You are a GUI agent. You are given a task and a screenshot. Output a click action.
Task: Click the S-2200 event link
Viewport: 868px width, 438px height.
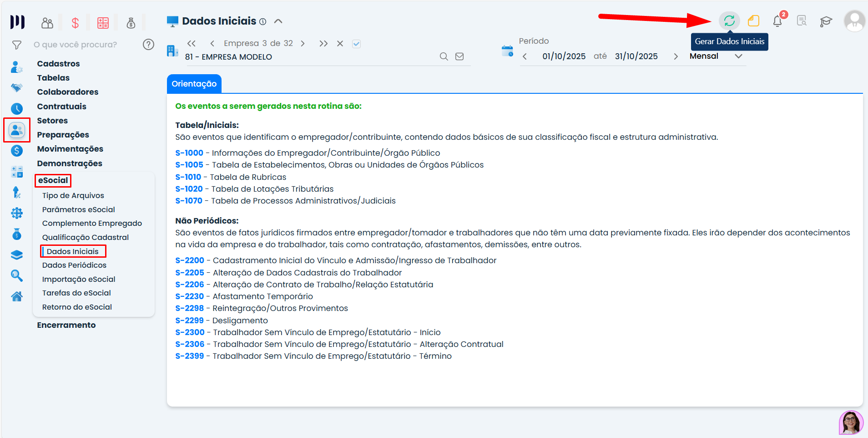click(189, 260)
